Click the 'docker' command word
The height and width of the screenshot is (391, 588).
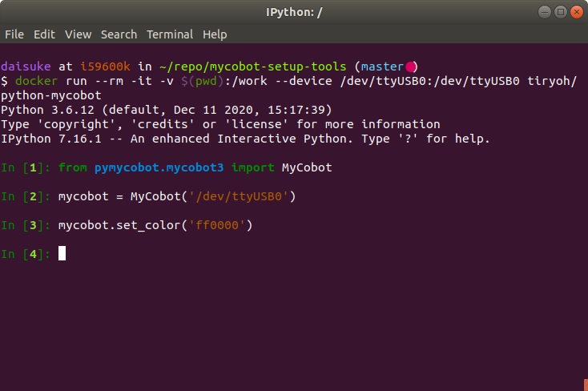[36, 81]
